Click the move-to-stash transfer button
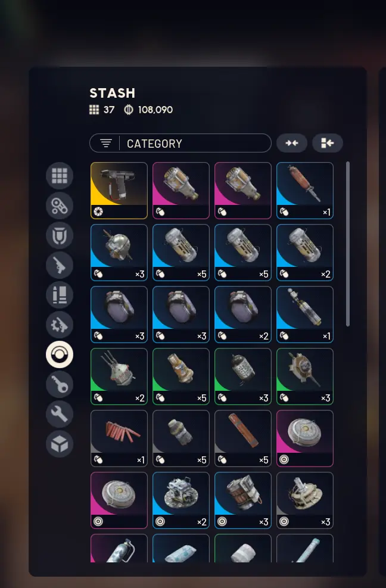The image size is (386, 588). [x=328, y=143]
